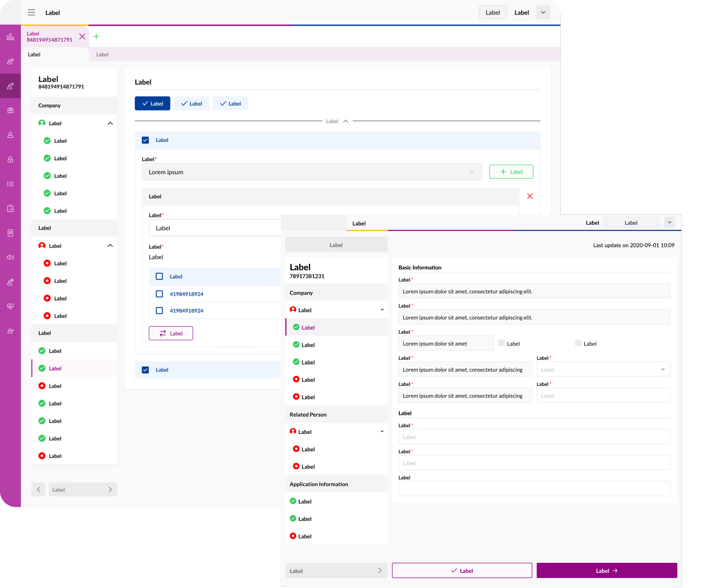Click the purple Label arrow submit button
This screenshot has width=709, height=588.
606,570
